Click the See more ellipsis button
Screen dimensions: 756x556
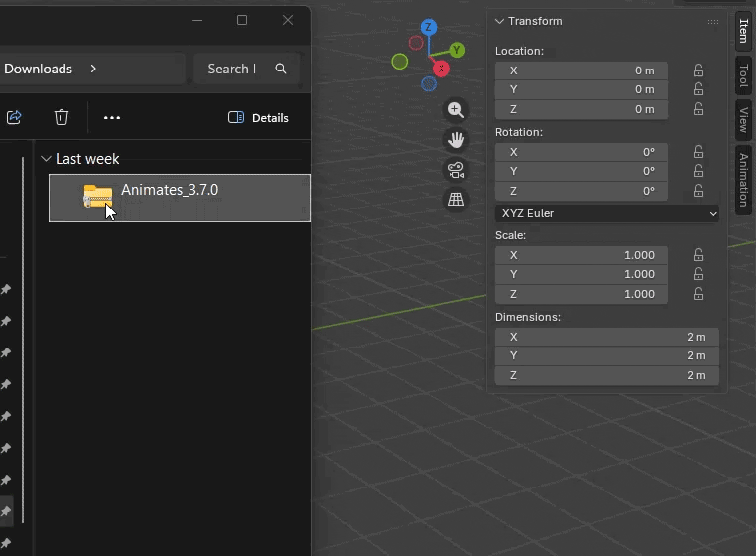click(112, 117)
